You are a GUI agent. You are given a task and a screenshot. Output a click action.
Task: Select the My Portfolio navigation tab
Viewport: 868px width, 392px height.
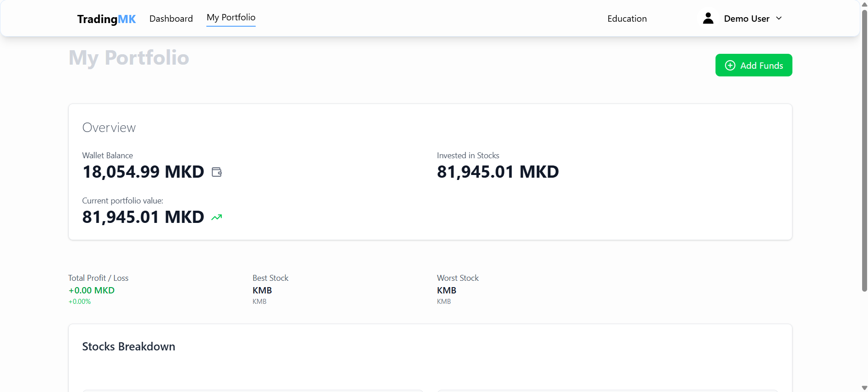231,18
